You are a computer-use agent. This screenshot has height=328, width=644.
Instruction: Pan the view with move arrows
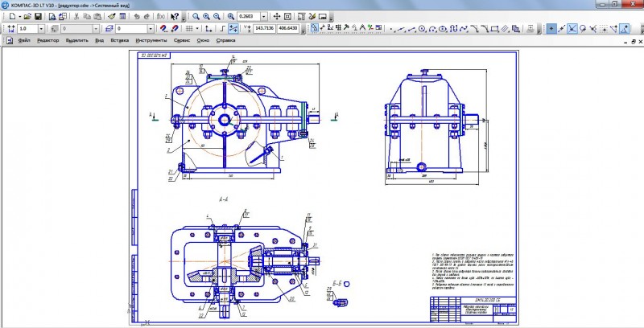tap(277, 16)
